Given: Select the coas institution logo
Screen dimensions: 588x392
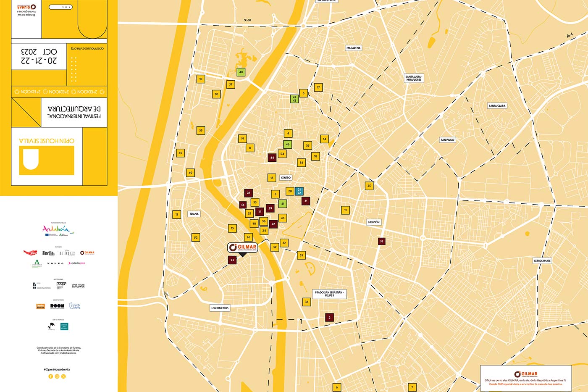Looking at the screenshot, I should tap(61, 285).
